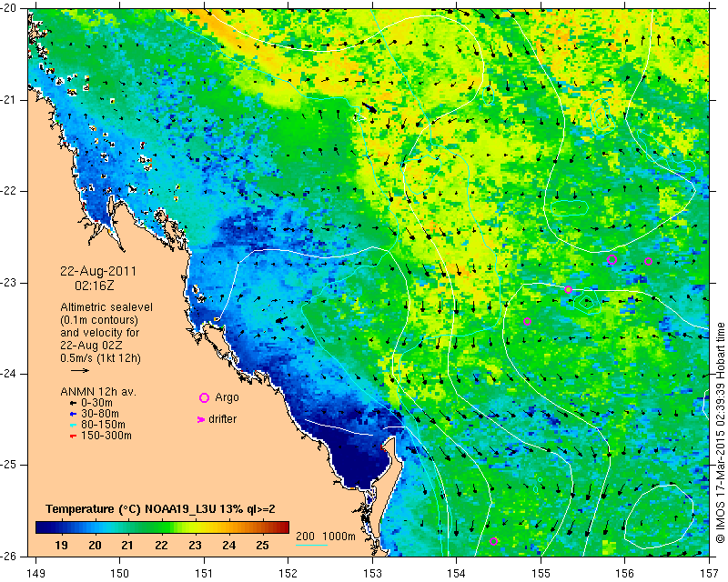Viewport: 728px width, 582px height.
Task: Click the '22-Aug-2011' date label
Action: point(98,271)
